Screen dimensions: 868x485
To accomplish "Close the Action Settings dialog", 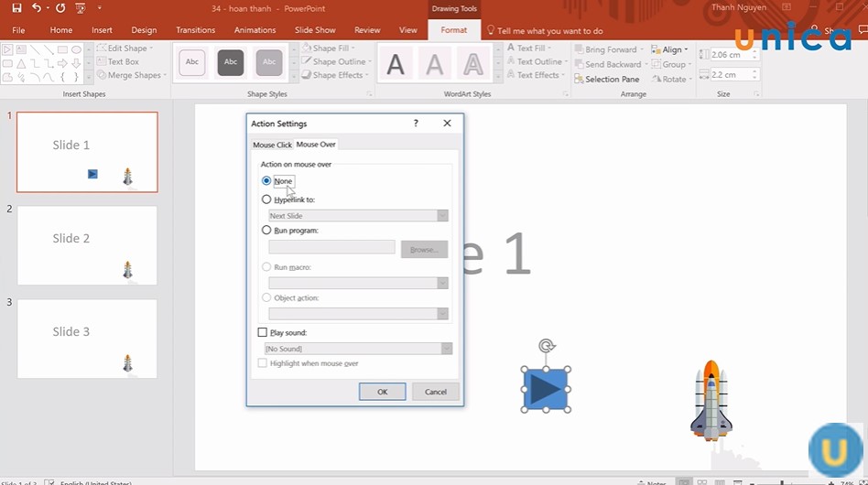I will 448,123.
